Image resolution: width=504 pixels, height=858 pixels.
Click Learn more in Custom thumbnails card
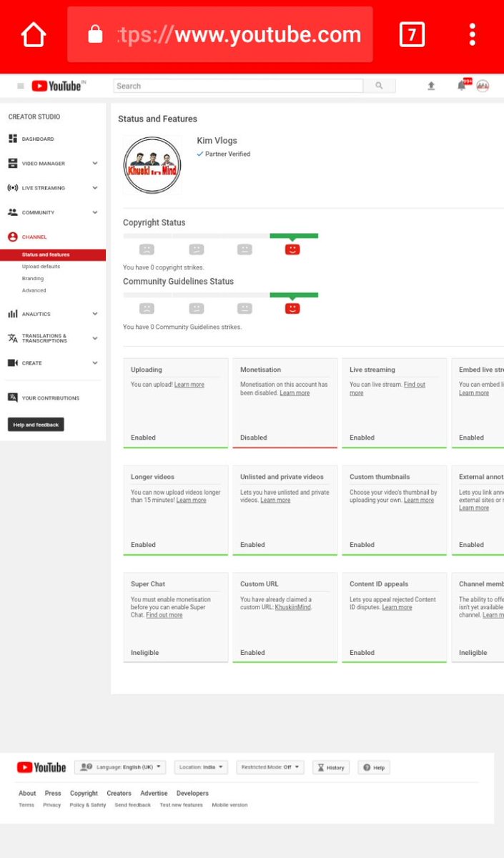419,500
